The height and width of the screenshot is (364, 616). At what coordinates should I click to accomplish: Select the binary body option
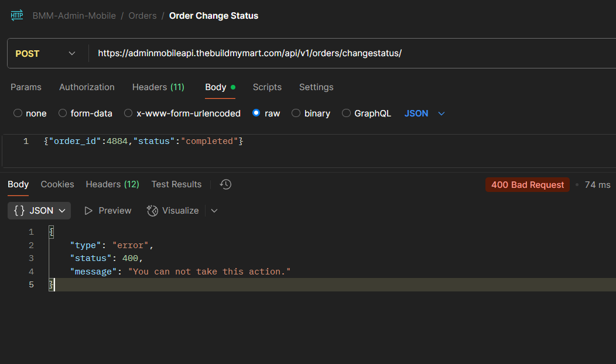click(x=296, y=113)
